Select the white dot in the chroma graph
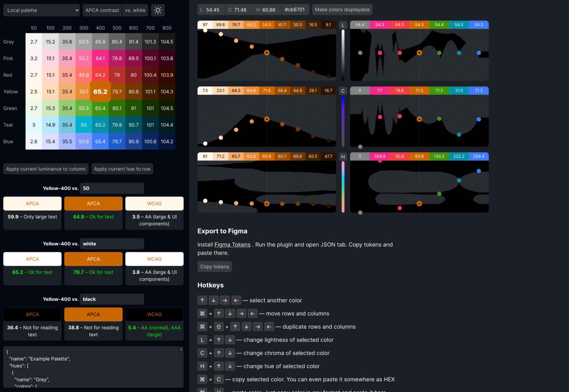Viewport: 569px width, 392px height. (205, 143)
